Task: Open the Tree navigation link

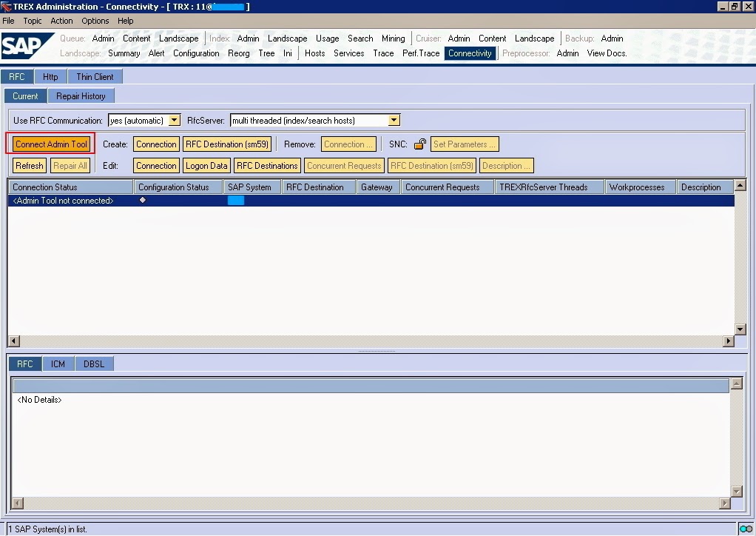Action: pyautogui.click(x=266, y=53)
